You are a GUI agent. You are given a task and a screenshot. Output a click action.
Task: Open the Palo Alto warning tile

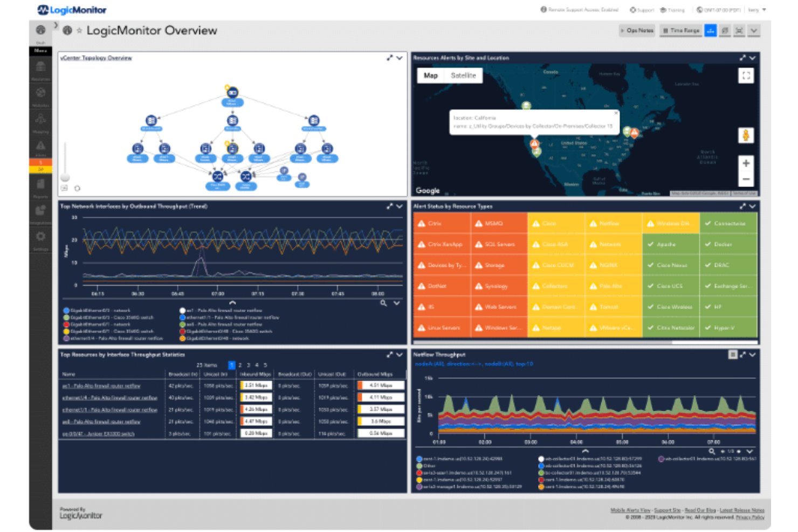[614, 286]
